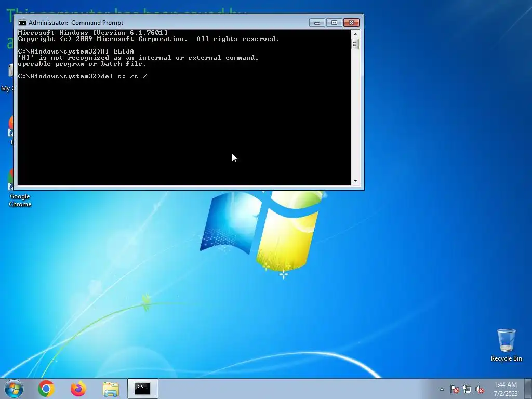This screenshot has width=532, height=399.
Task: Open Windows Explorer from the taskbar
Action: coord(111,389)
